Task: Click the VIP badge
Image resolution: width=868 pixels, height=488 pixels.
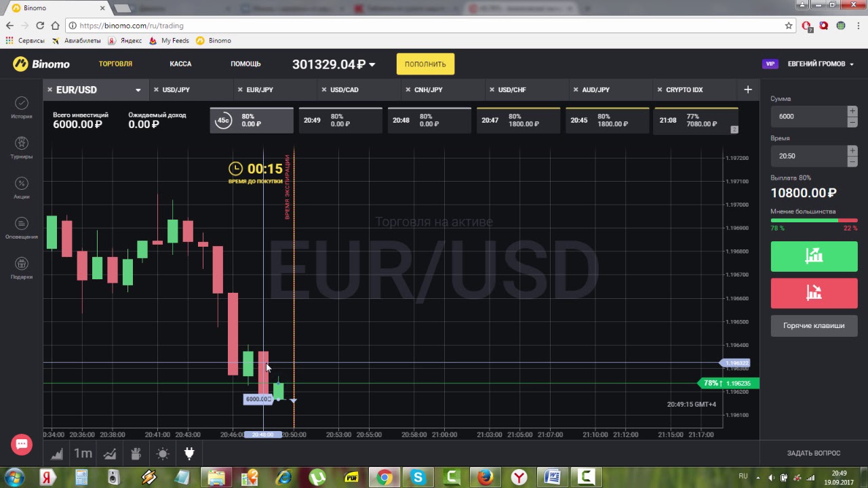Action: (x=770, y=64)
